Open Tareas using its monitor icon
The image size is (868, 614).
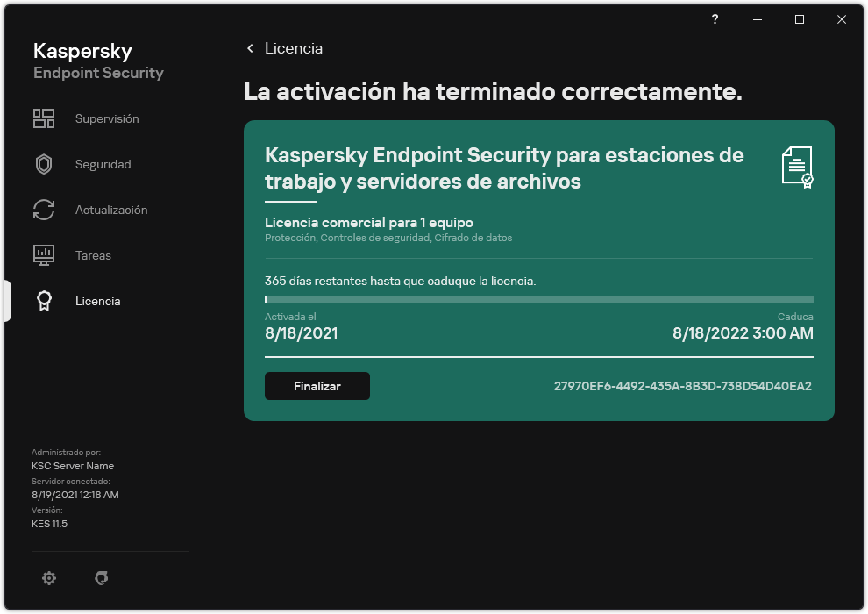[44, 255]
